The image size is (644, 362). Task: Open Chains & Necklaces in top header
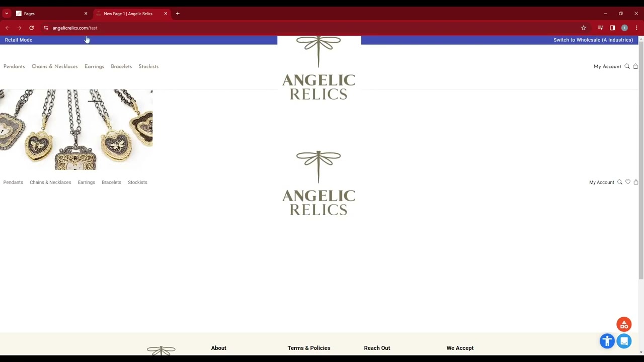click(54, 66)
